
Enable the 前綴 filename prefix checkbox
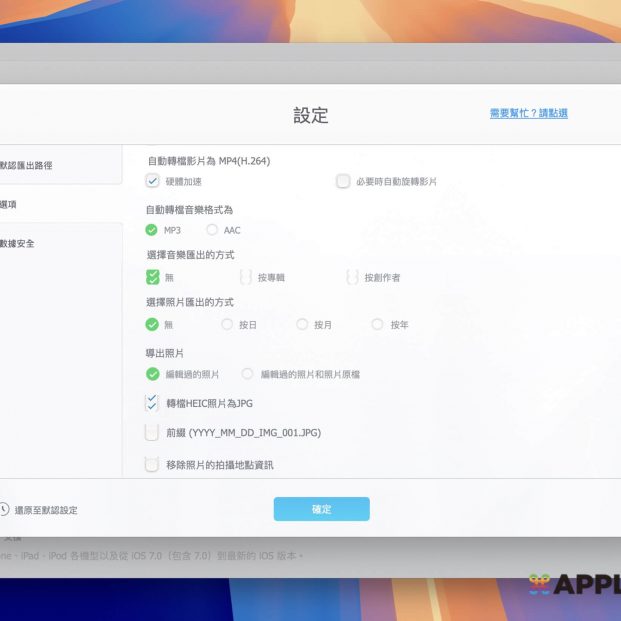(152, 432)
